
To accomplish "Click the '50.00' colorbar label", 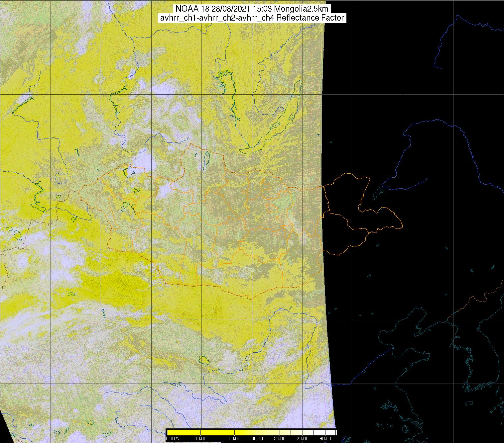I will click(x=280, y=438).
